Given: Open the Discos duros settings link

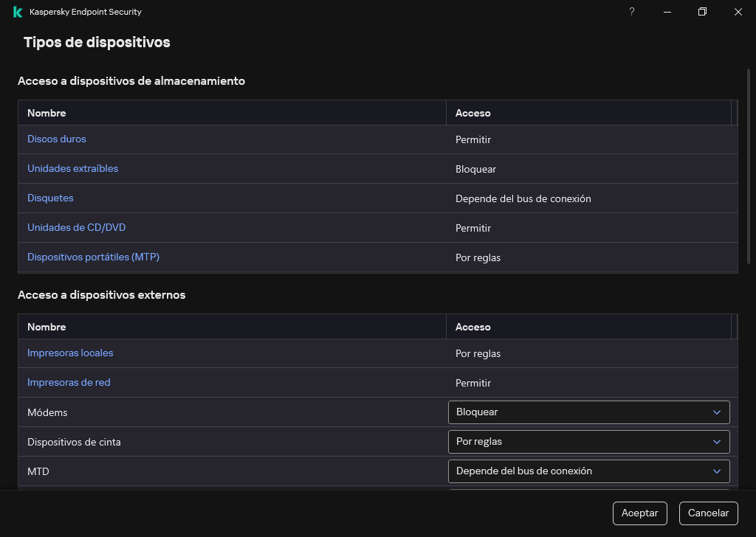Looking at the screenshot, I should (x=57, y=139).
